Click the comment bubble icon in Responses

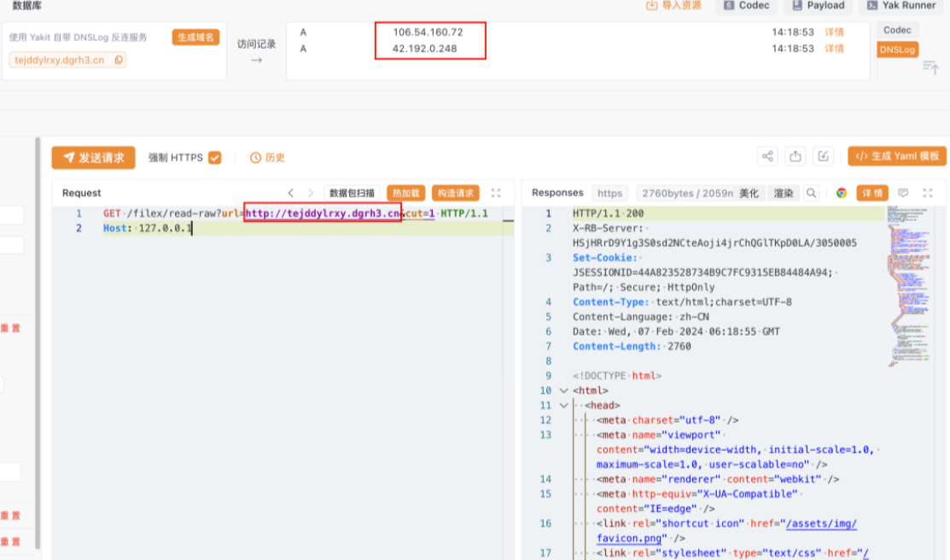click(x=903, y=193)
